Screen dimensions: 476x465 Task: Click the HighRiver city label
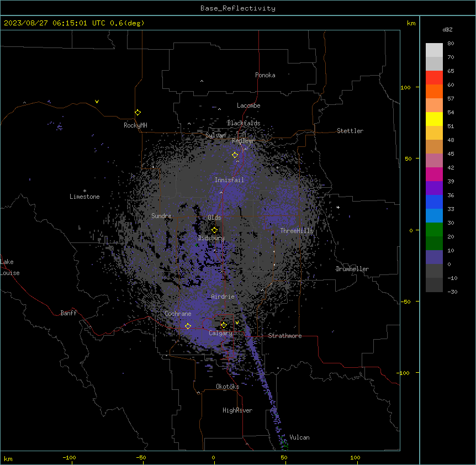pos(237,410)
